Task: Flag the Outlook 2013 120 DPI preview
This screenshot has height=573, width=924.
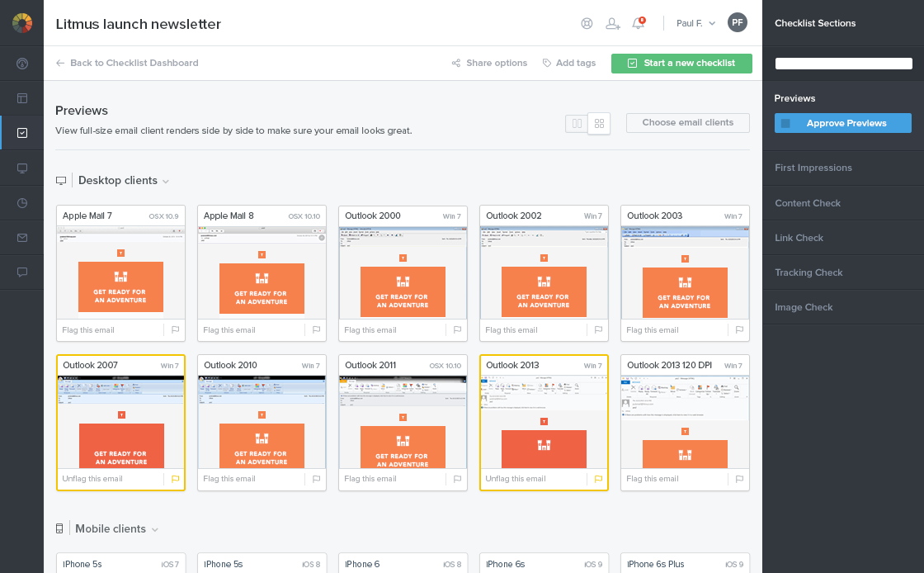Action: click(x=739, y=479)
